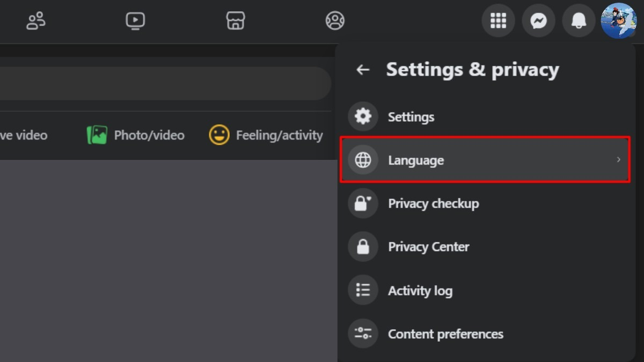Show notifications via the bell icon
Screen dimensions: 644x362
coord(579,21)
